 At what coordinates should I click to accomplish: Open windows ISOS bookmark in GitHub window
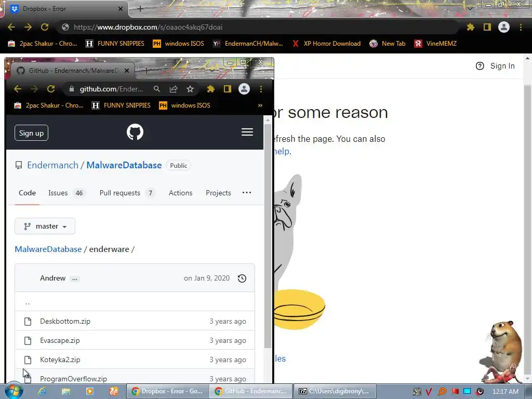(184, 105)
